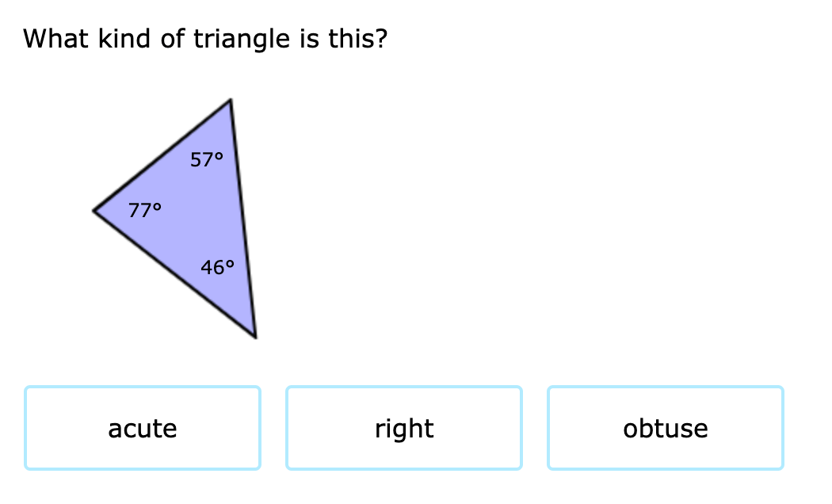Choose the "acute" answer button

[143, 428]
